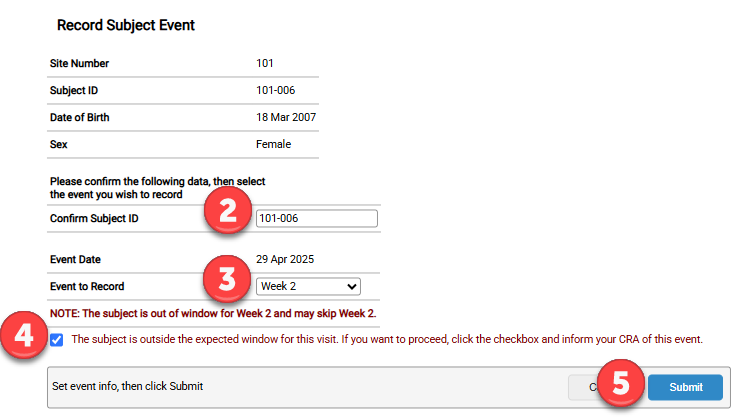
Task: Click the Sex value Female
Action: point(274,145)
